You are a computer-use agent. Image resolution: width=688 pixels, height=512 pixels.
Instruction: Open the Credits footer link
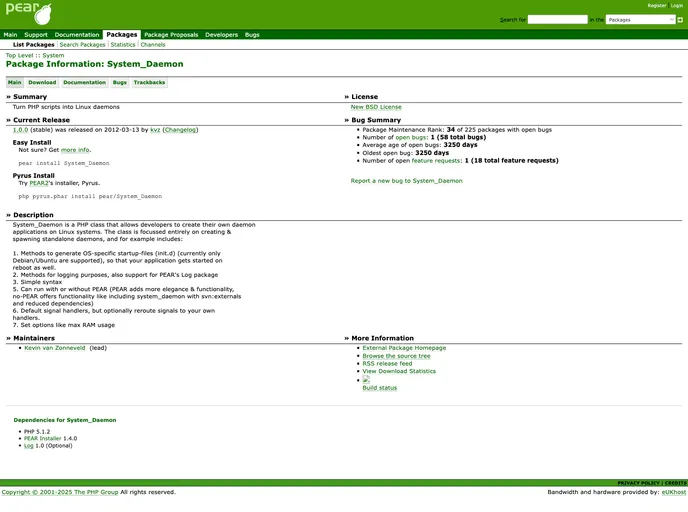(676, 483)
